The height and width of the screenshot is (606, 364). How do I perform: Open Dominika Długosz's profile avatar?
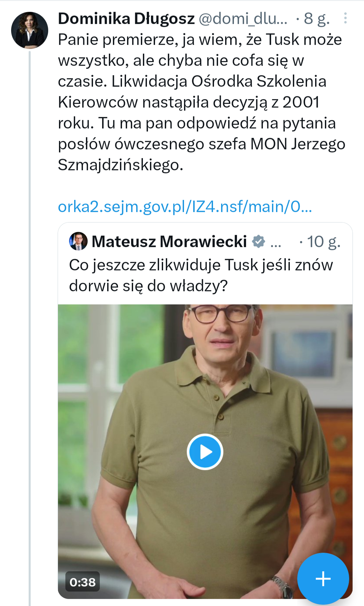29,30
